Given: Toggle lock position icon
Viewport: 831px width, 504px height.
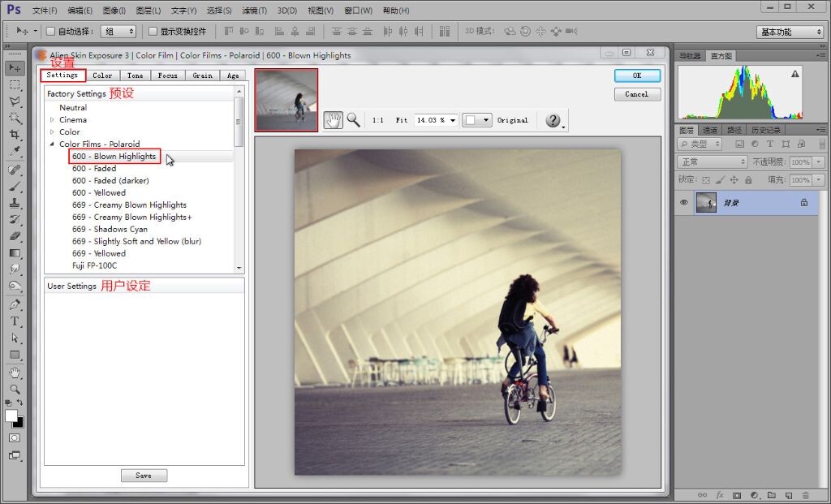Looking at the screenshot, I should pos(734,180).
